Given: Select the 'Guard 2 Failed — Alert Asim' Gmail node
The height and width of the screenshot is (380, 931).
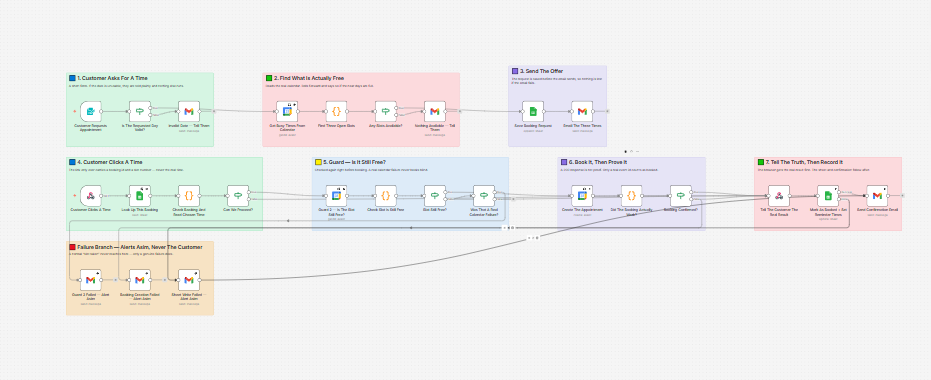Looking at the screenshot, I should (91, 280).
